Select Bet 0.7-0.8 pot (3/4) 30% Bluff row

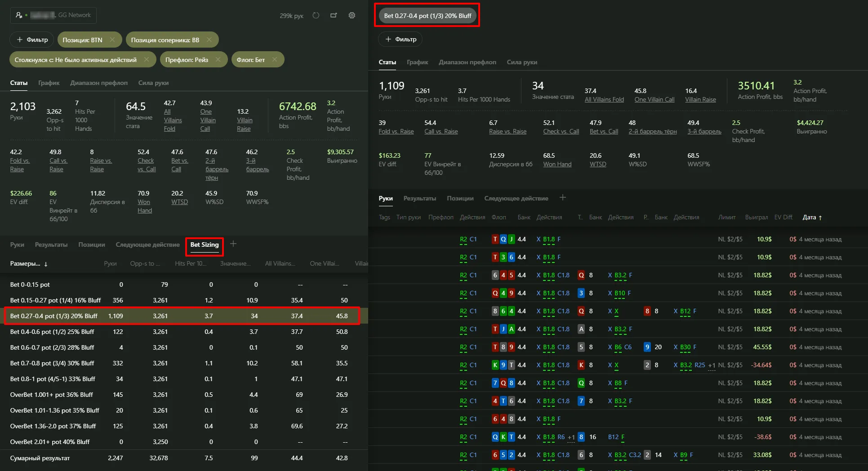pyautogui.click(x=52, y=363)
